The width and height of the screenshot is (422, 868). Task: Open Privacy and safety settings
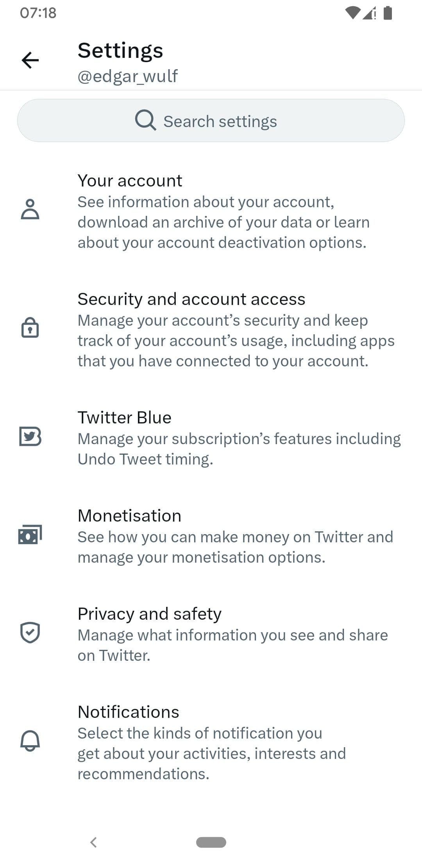[211, 633]
